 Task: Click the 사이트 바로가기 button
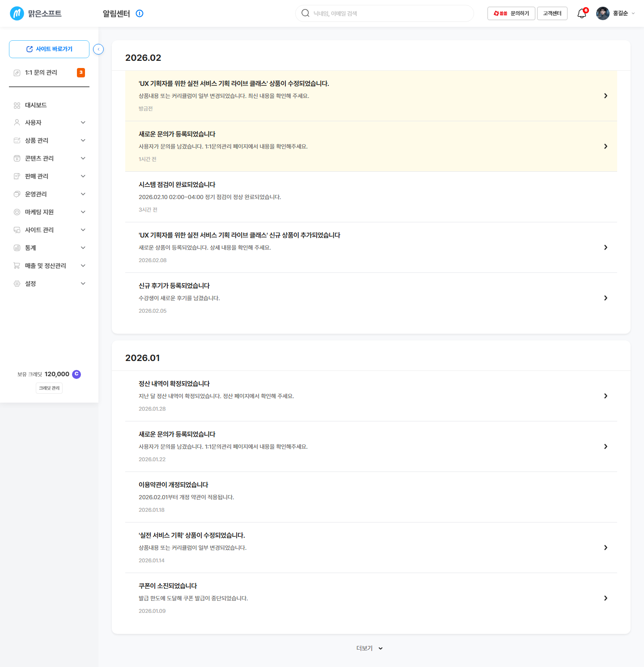(49, 49)
